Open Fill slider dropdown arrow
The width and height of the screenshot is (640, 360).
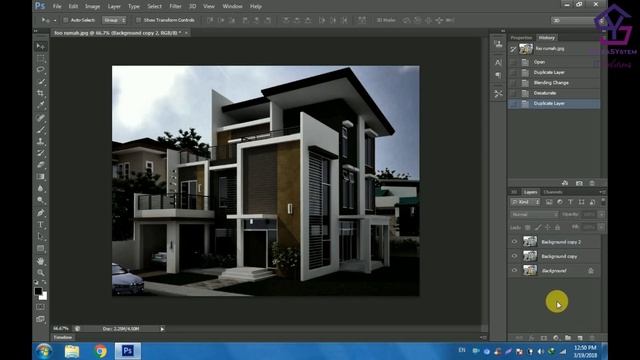602,227
